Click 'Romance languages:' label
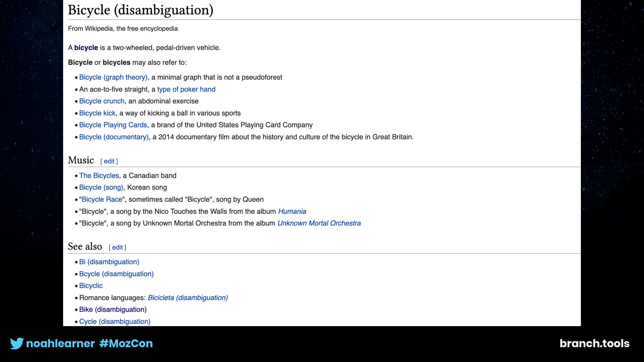This screenshot has width=644, height=362. [x=112, y=298]
